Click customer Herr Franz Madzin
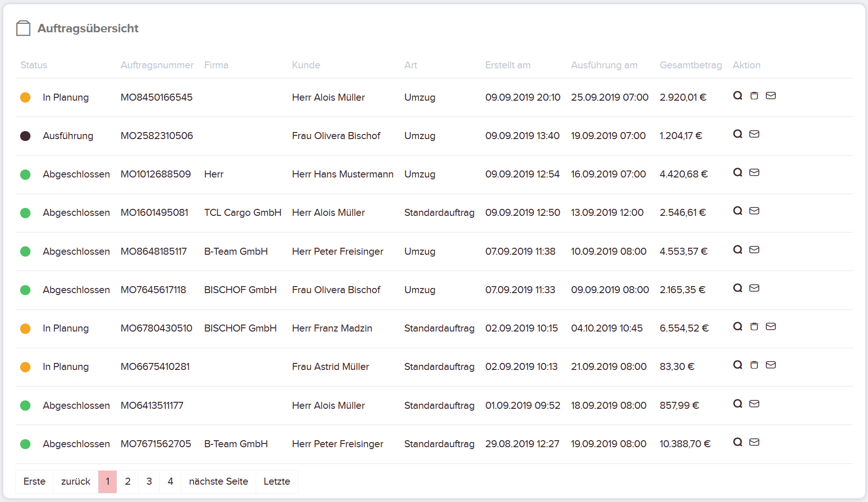This screenshot has height=502, width=868. (332, 328)
